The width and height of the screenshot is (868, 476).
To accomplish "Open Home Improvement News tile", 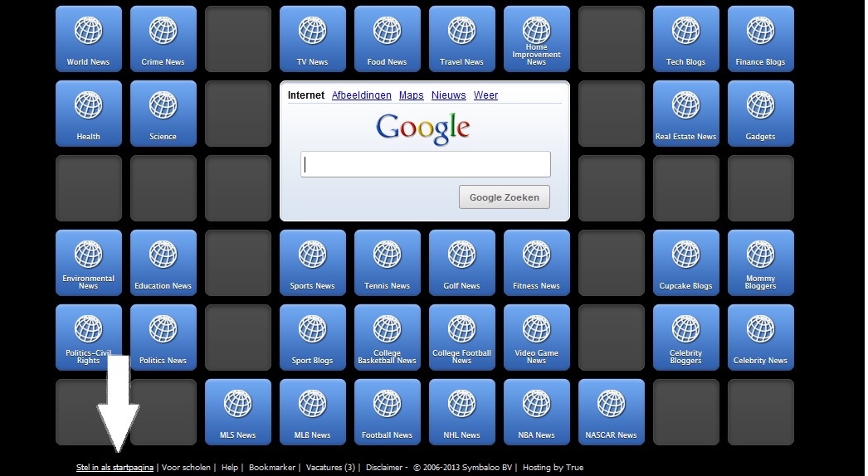I will (537, 39).
